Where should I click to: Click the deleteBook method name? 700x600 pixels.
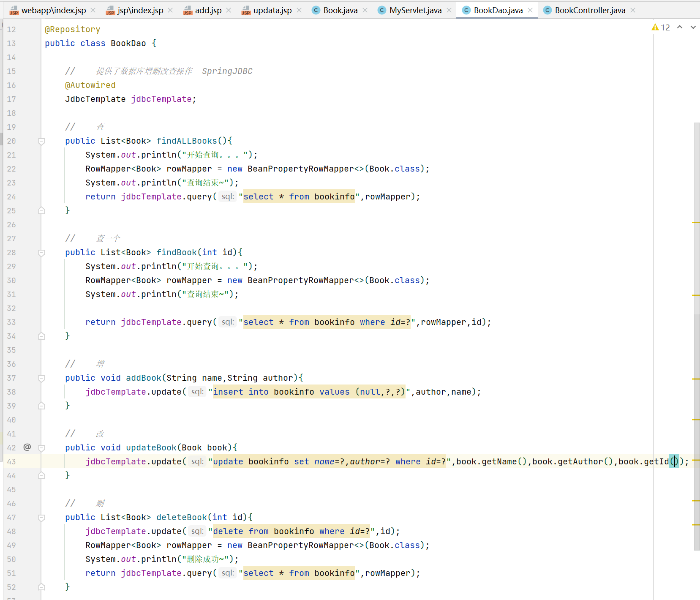tap(182, 517)
